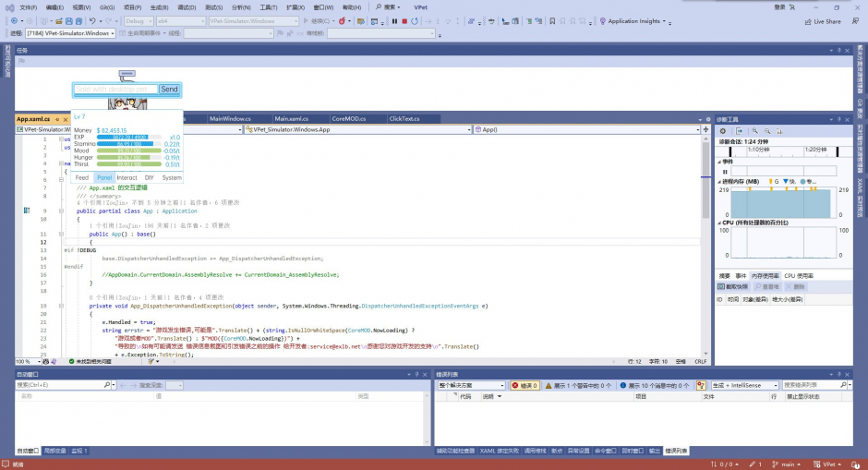Click the Undo arrow in toolbar
The width and height of the screenshot is (868, 470).
[x=91, y=20]
